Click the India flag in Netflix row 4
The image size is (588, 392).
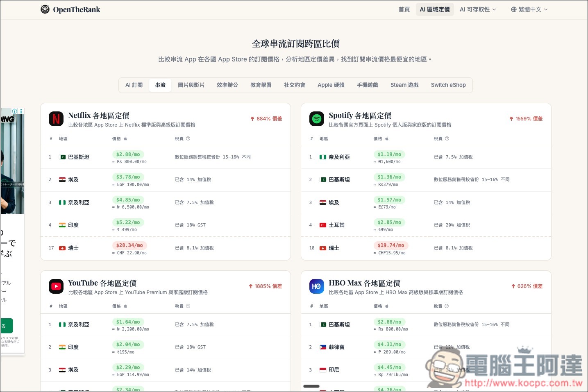[62, 225]
